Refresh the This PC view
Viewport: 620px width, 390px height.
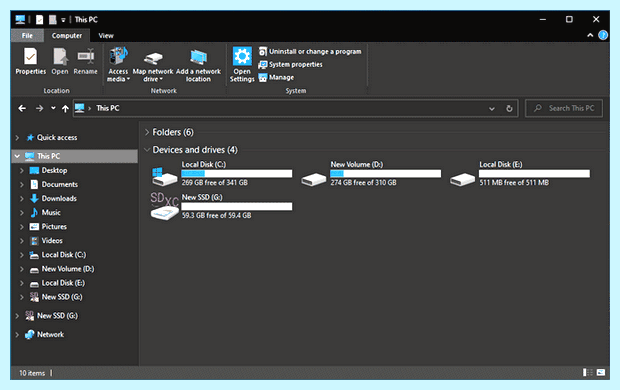coord(509,108)
